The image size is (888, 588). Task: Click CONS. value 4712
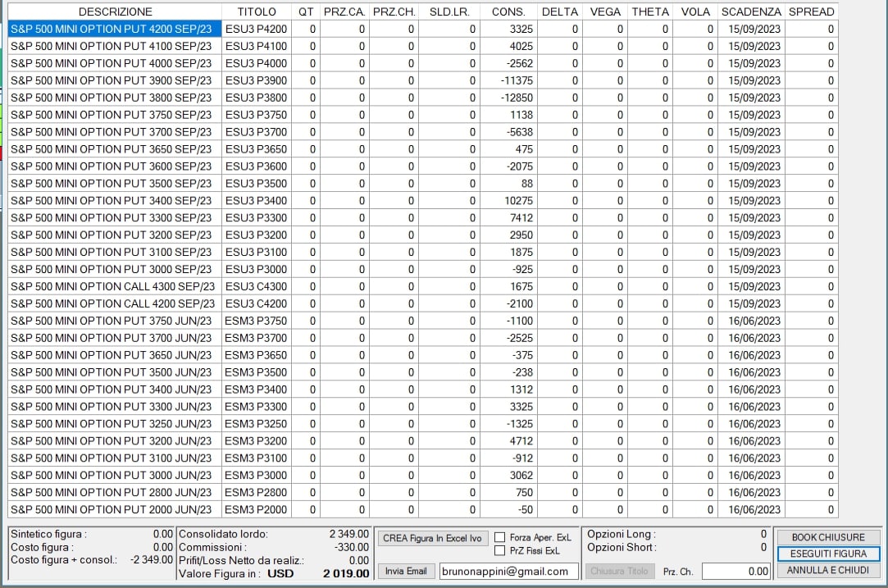pos(508,440)
